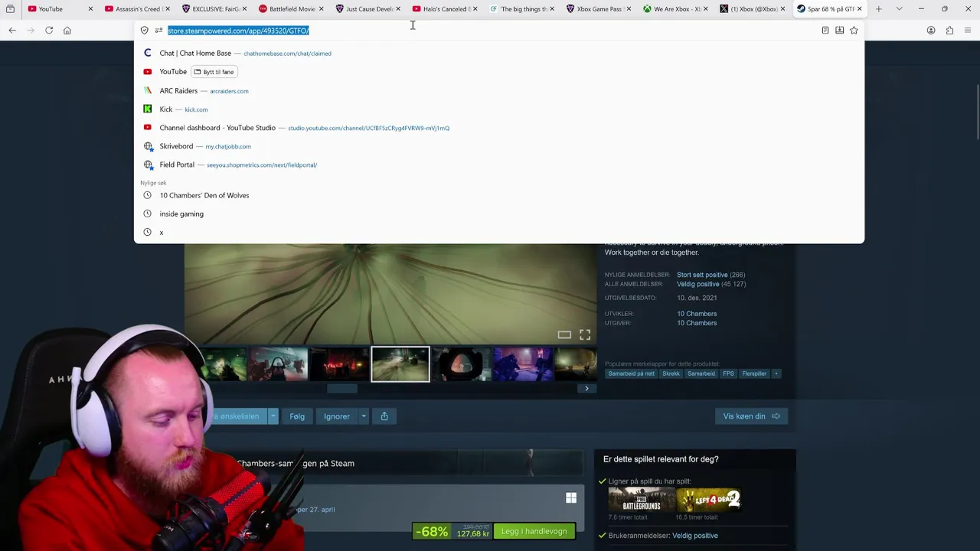Click the tab overview icon at far left
This screenshot has height=551, width=980.
[10, 9]
